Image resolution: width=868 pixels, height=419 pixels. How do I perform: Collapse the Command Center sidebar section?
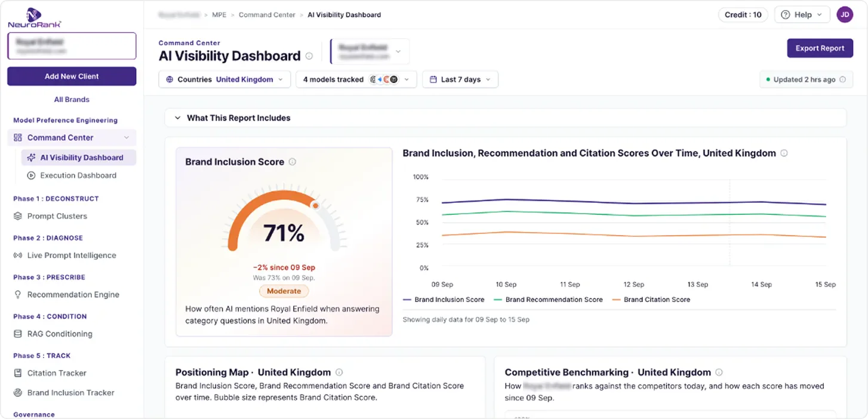[x=126, y=138]
